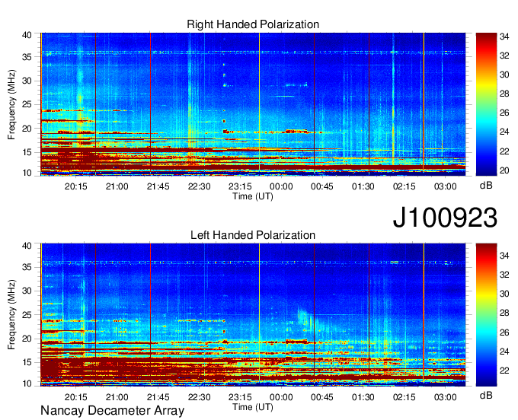518x420 pixels.
Task: Click the 21:00 tick on top plot
Action: 117,186
